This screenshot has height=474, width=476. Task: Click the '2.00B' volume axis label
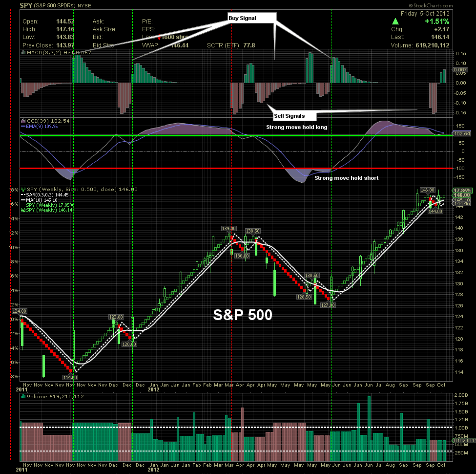[461, 395]
